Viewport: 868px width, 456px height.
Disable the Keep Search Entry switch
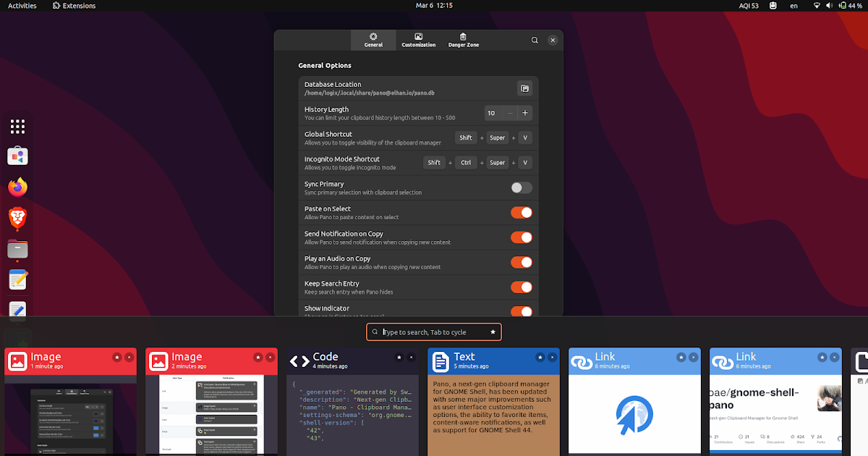(x=522, y=287)
